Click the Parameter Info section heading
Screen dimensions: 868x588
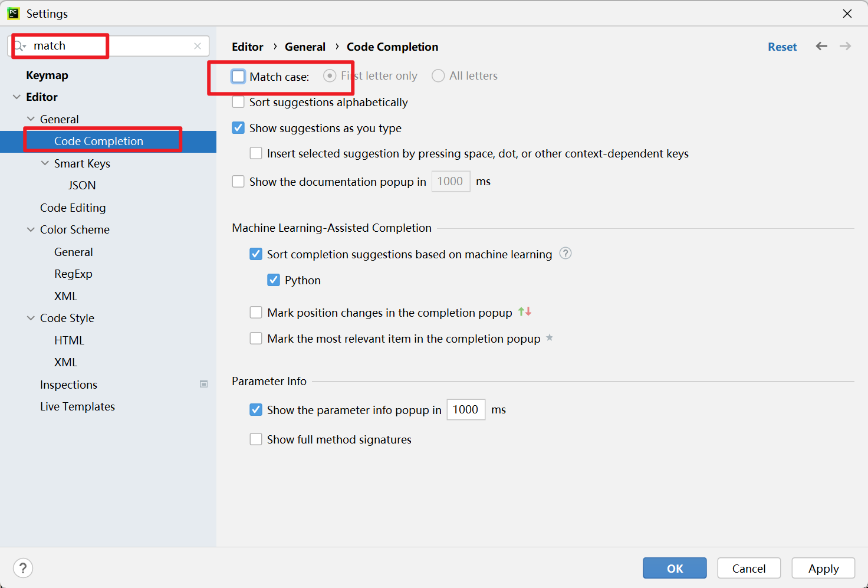269,381
